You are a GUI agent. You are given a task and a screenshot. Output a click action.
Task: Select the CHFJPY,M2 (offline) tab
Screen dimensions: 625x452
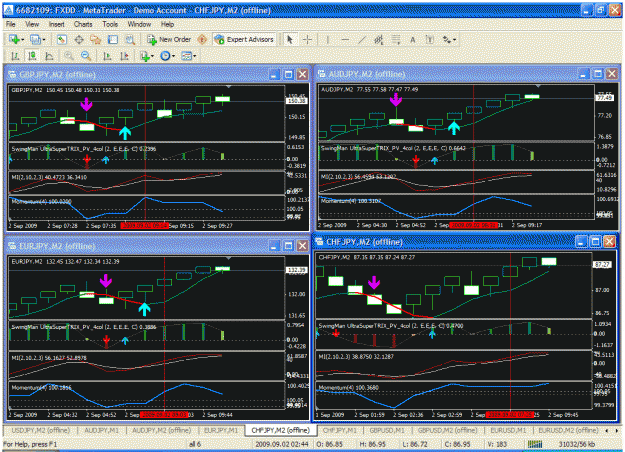(x=281, y=430)
